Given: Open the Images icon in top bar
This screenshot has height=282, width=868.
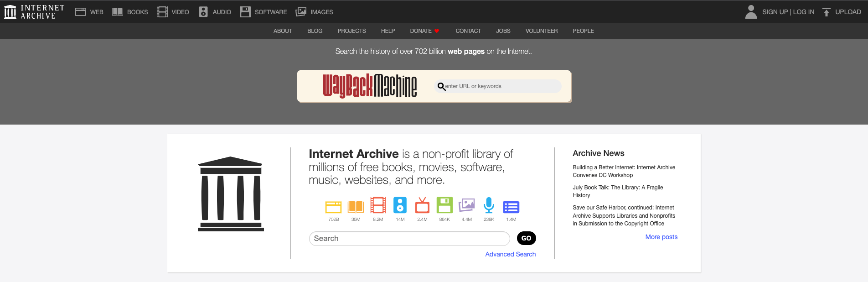Looking at the screenshot, I should click(x=301, y=12).
